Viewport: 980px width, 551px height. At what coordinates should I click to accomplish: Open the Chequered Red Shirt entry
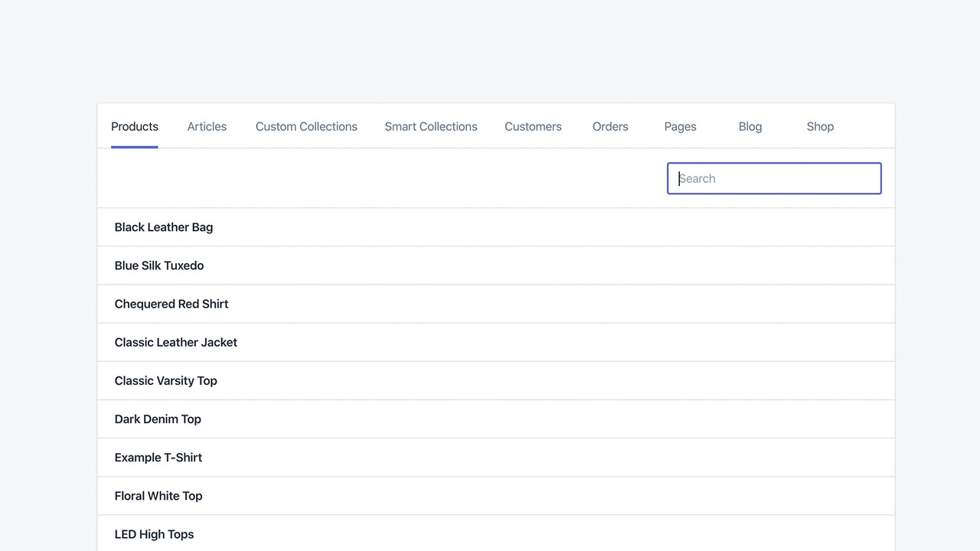[171, 304]
